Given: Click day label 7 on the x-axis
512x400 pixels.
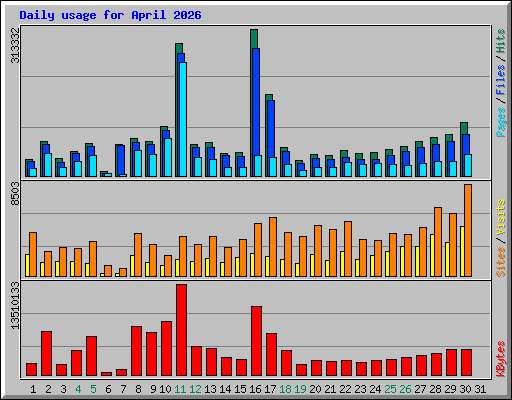Looking at the screenshot, I should [123, 389].
